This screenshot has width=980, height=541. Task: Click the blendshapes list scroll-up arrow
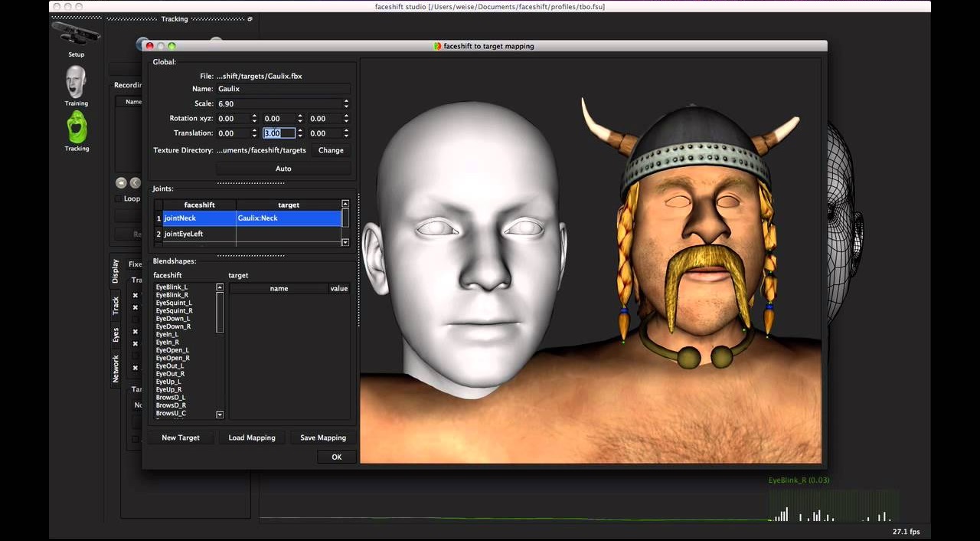click(x=220, y=287)
